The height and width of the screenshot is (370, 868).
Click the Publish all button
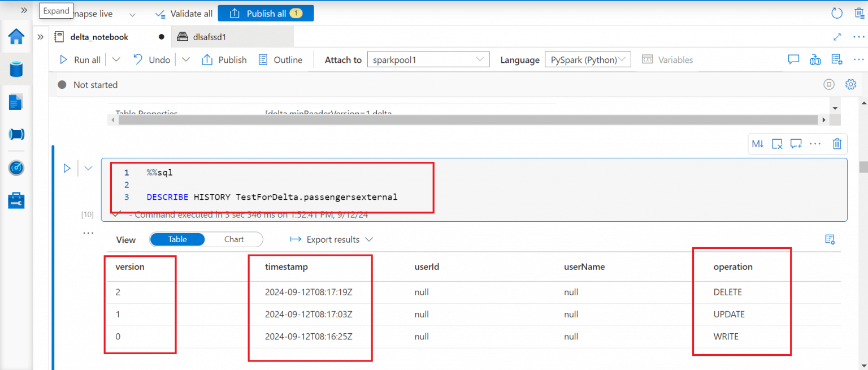[x=266, y=12]
